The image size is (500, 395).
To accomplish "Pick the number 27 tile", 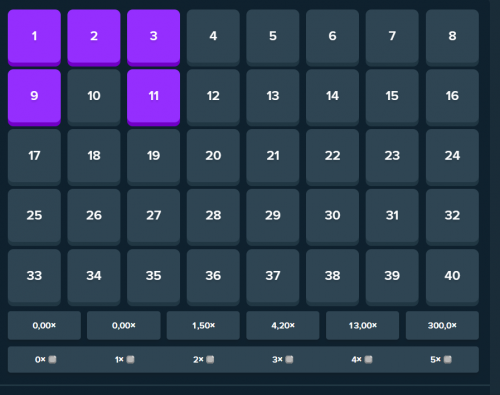I will [154, 217].
